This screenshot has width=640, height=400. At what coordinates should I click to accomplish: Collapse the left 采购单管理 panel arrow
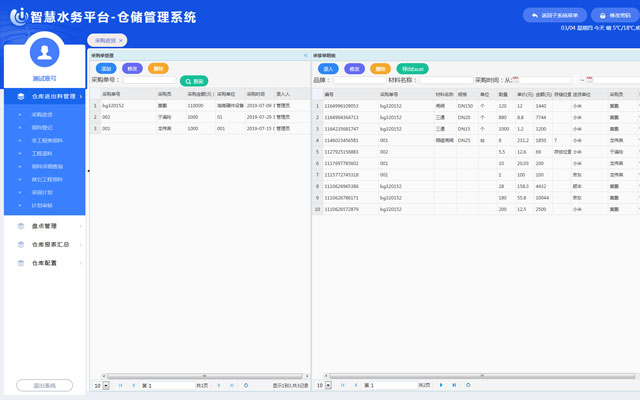pyautogui.click(x=303, y=56)
